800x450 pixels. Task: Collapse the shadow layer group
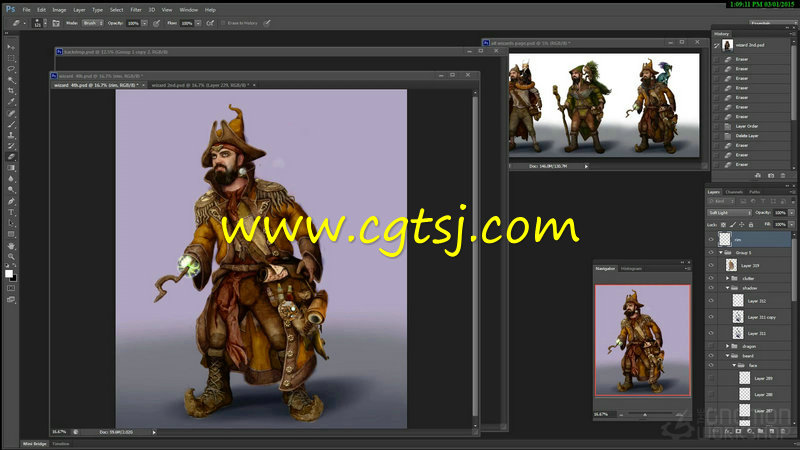point(728,288)
